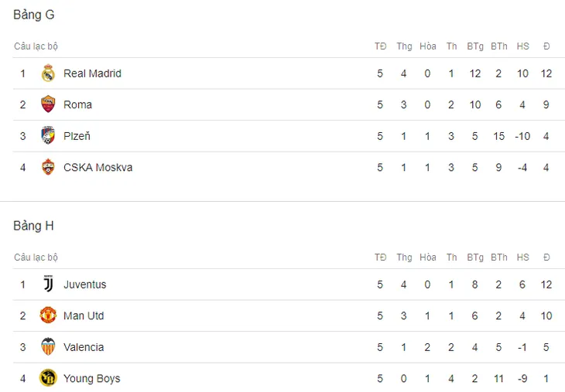565x392 pixels.
Task: Click the Plzeň club crest
Action: pyautogui.click(x=48, y=136)
